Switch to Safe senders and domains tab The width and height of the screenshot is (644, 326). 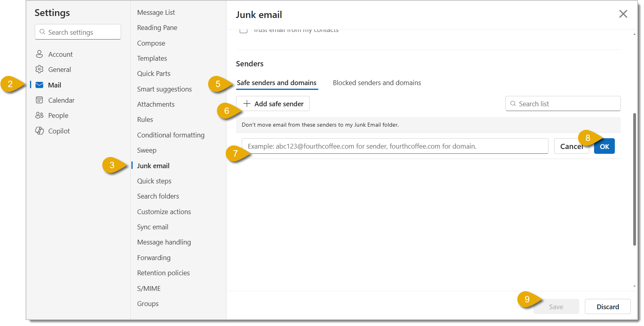pyautogui.click(x=276, y=83)
